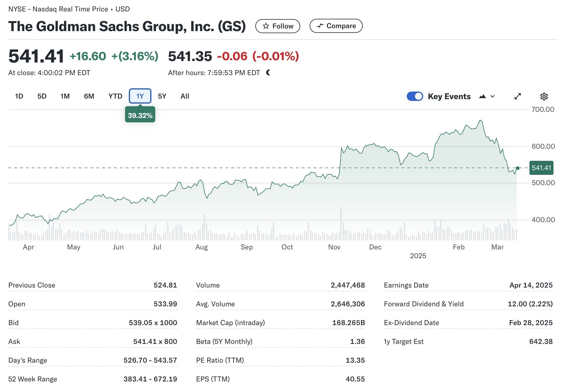Screen dimensions: 567x392
Task: Expand the chart type dropdown chevron
Action: tap(492, 96)
